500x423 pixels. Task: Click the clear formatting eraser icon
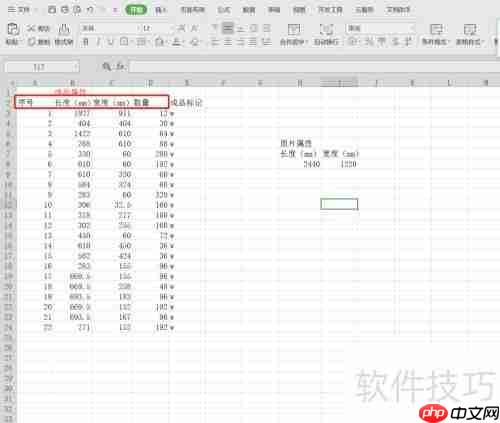click(195, 42)
